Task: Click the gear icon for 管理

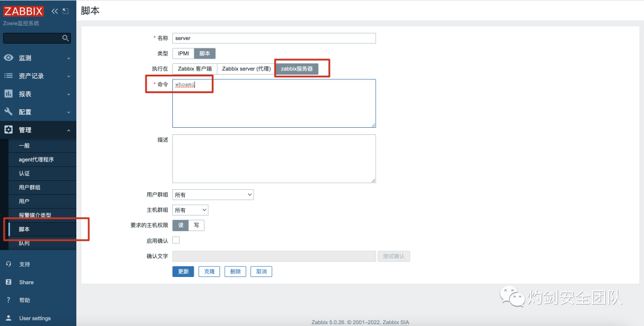Action: click(x=8, y=130)
